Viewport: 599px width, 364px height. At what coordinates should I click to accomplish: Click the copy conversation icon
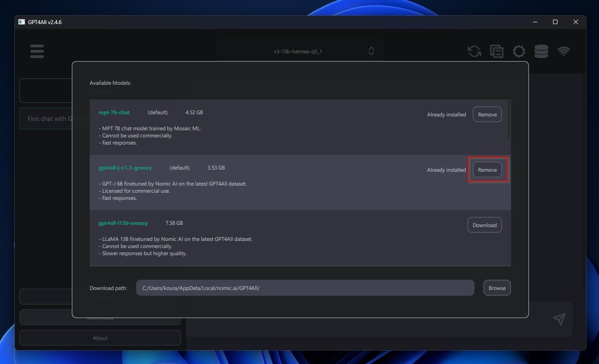pyautogui.click(x=496, y=51)
